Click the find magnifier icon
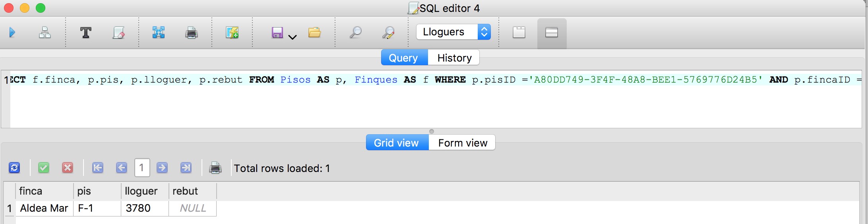 coord(356,33)
